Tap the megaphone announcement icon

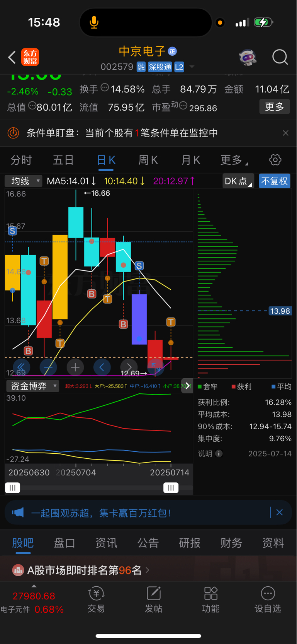[x=18, y=513]
